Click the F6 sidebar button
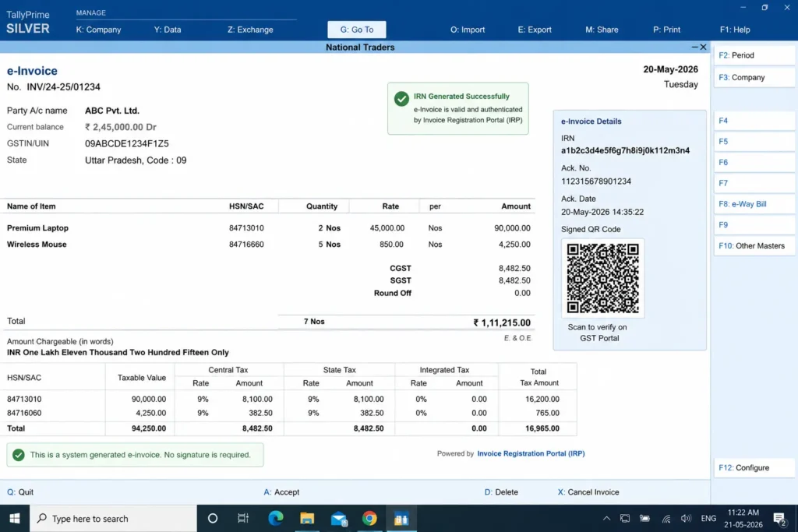The height and width of the screenshot is (532, 798). point(754,162)
